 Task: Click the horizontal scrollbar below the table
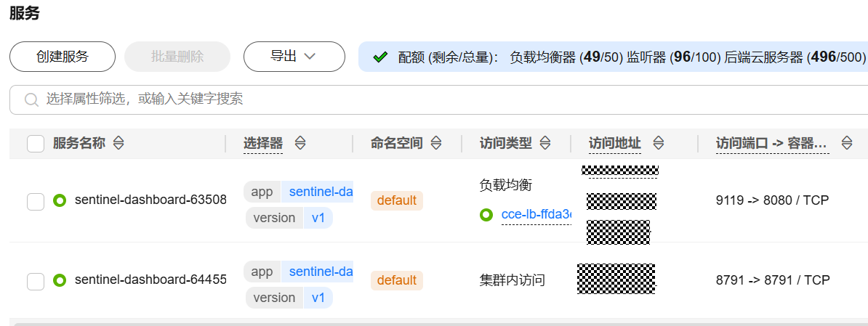tap(436, 323)
